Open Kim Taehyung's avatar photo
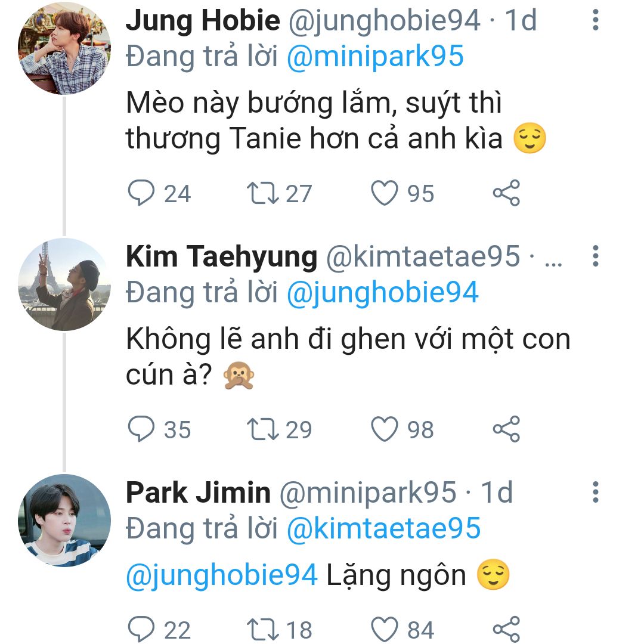Image resolution: width=644 pixels, height=644 pixels. point(64,284)
